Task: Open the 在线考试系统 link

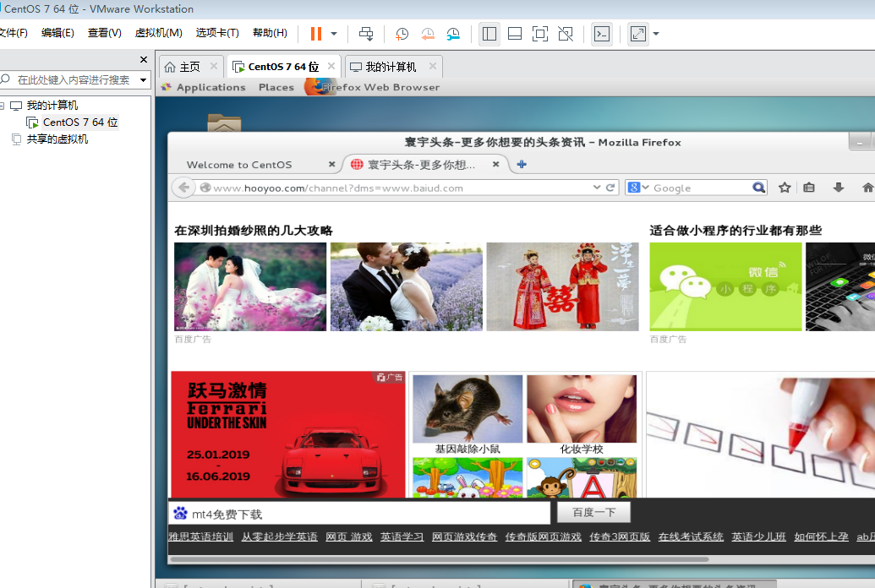Action: point(691,536)
